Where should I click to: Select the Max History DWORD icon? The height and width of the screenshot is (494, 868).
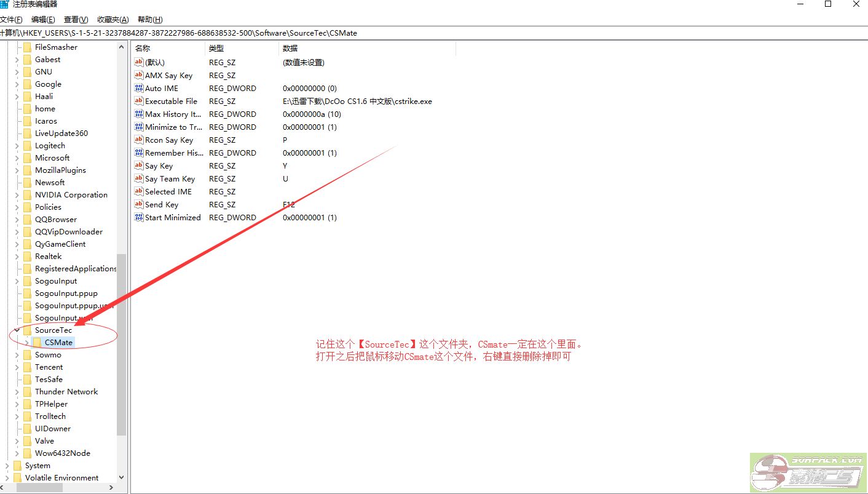tap(138, 114)
